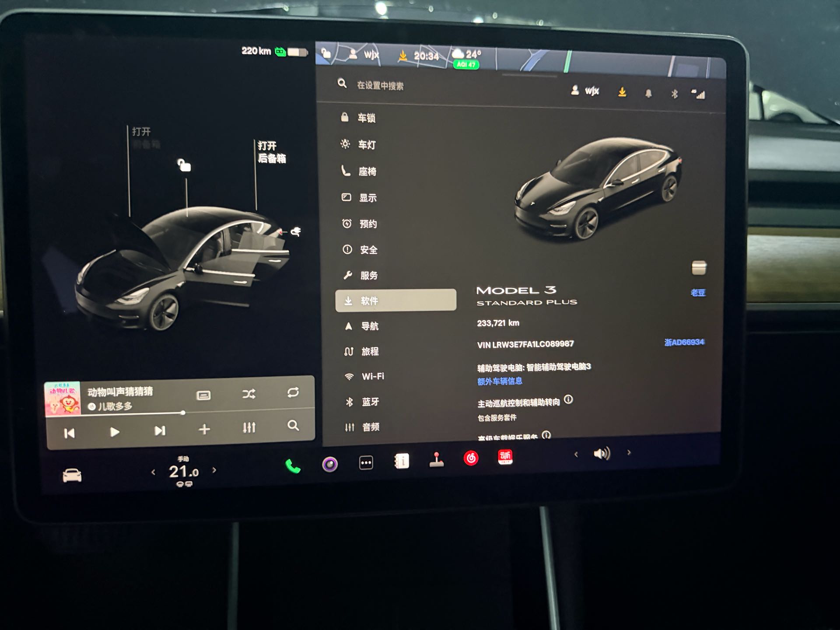Open the NetEase music red icon
The width and height of the screenshot is (840, 630).
[471, 458]
